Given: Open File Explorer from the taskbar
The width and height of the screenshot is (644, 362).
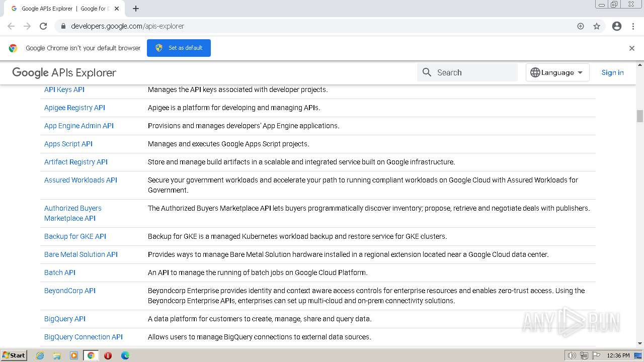Looking at the screenshot, I should coord(57,355).
